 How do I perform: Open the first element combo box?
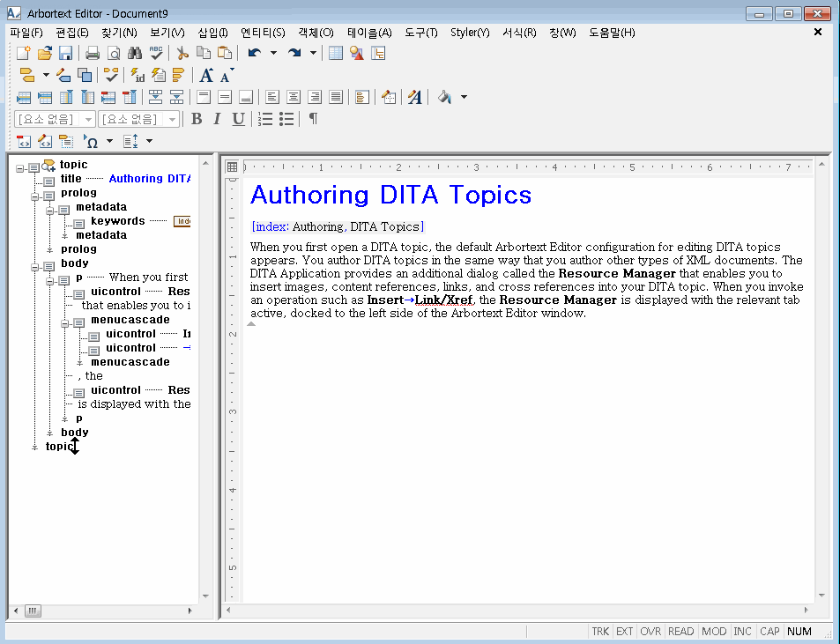coord(55,119)
